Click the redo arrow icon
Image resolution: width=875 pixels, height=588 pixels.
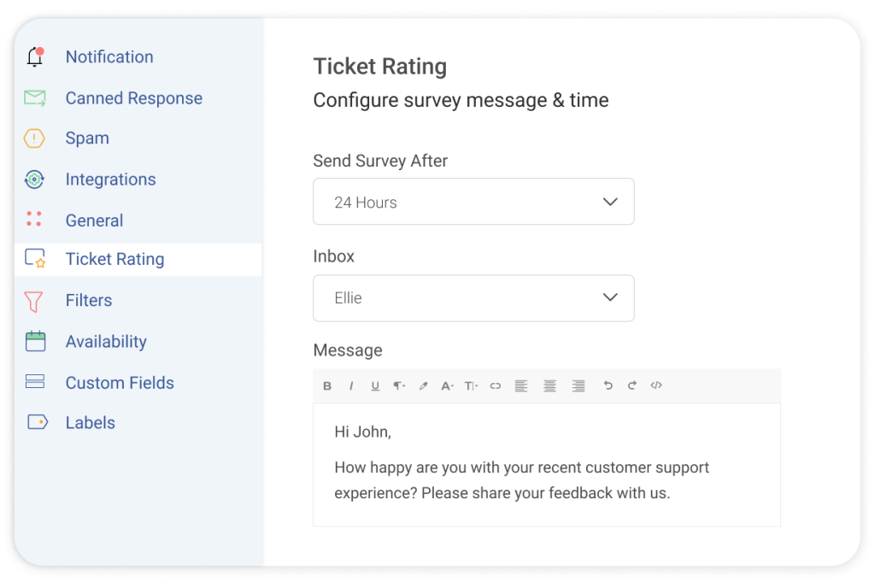pos(632,385)
